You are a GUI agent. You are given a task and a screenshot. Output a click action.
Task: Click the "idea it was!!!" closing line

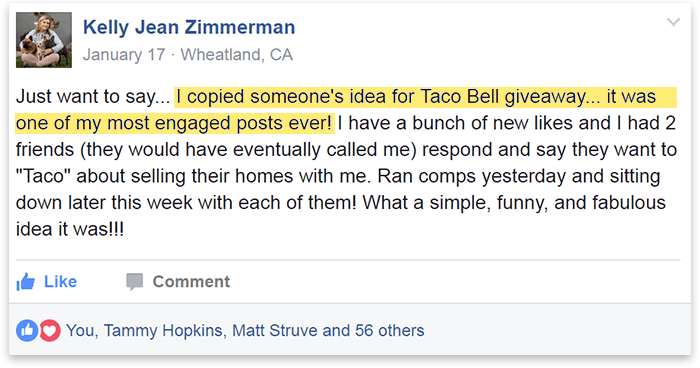pyautogui.click(x=70, y=230)
